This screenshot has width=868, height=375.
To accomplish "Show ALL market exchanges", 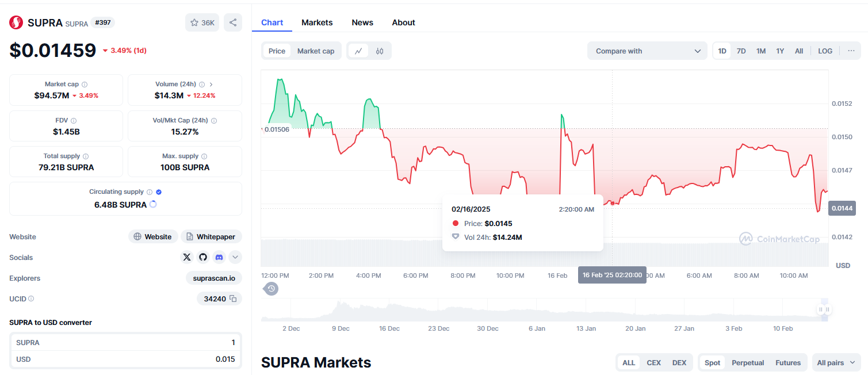I will click(629, 362).
